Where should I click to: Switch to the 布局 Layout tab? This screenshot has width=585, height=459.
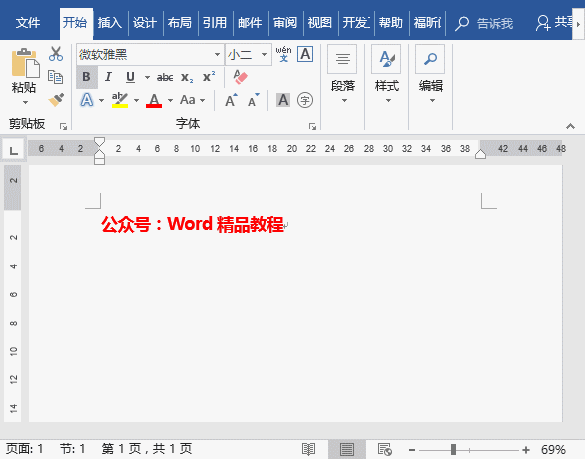pos(179,23)
